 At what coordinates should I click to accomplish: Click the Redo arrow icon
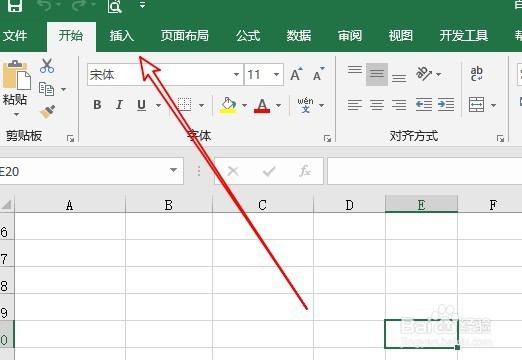point(79,5)
